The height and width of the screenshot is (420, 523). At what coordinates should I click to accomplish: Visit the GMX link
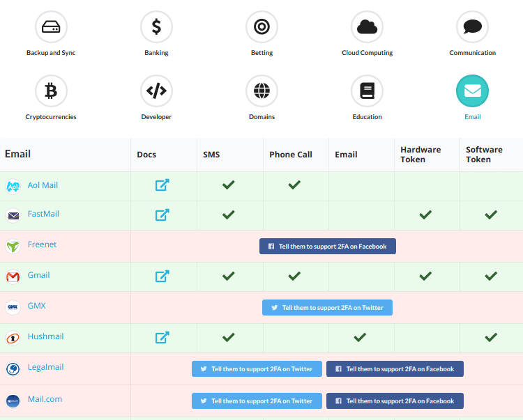click(37, 306)
